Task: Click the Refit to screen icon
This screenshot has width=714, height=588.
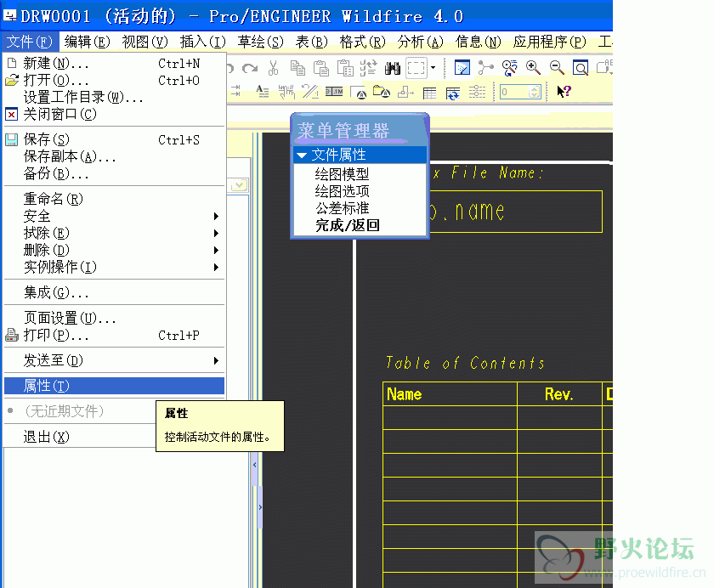Action: [x=581, y=68]
